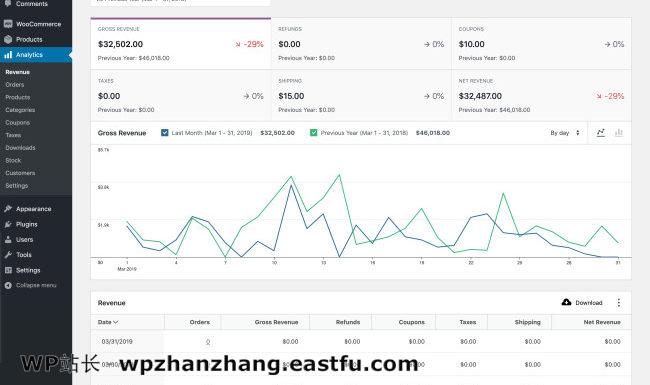Viewport: 650px width, 385px height.
Task: Open Customers analytics submenu item
Action: pyautogui.click(x=20, y=173)
